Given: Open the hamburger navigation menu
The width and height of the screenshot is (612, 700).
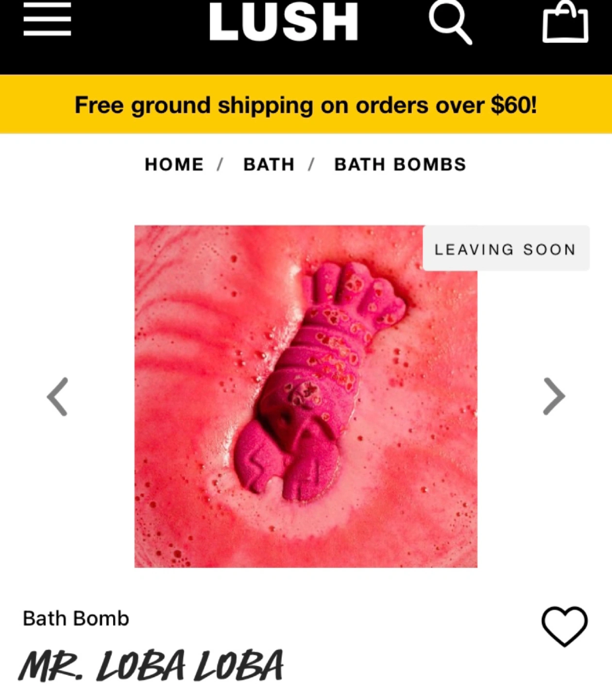Looking at the screenshot, I should (x=47, y=19).
